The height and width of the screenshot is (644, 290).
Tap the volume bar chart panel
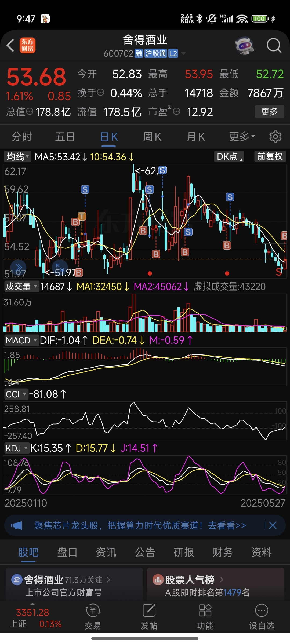point(145,313)
